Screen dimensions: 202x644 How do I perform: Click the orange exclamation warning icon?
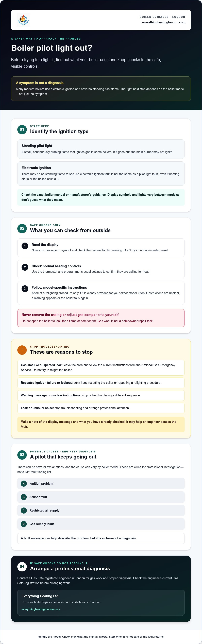(x=22, y=350)
